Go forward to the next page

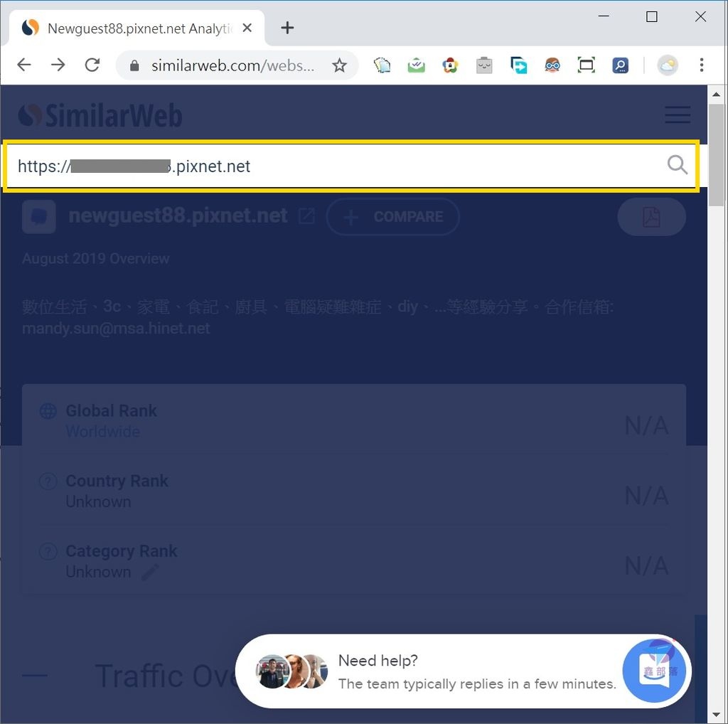(58, 65)
